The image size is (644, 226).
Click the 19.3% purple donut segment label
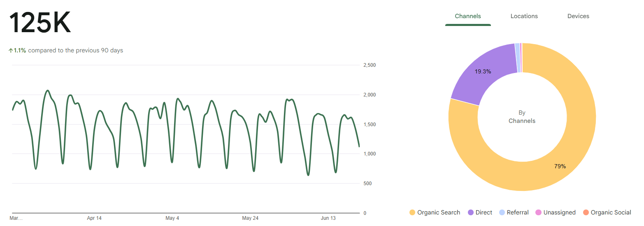[x=483, y=71]
